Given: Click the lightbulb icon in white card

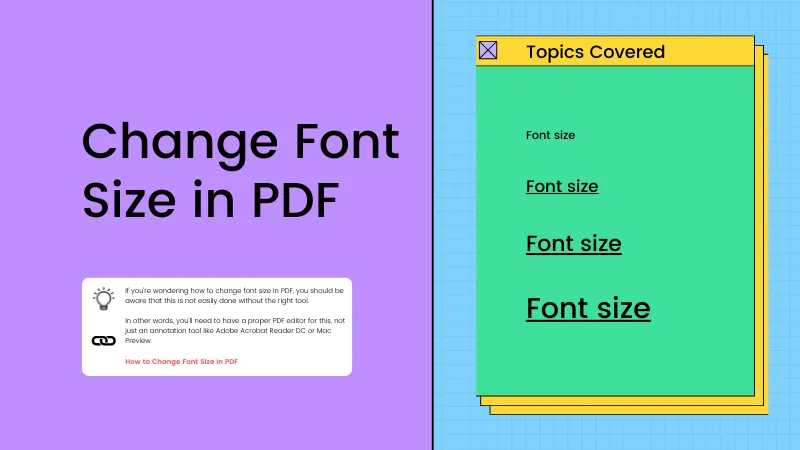Looking at the screenshot, I should point(103,297).
